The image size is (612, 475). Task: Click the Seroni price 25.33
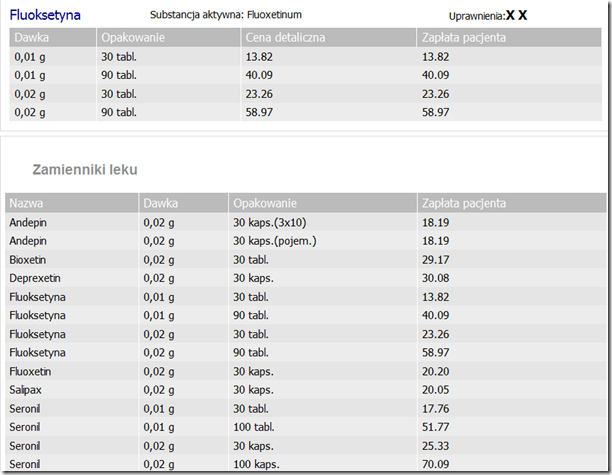436,446
